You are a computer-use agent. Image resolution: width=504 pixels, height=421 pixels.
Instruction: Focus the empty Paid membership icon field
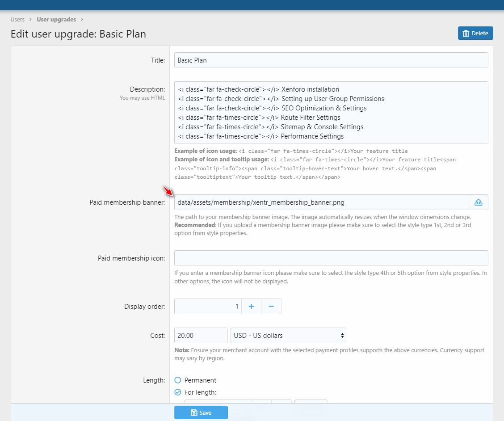[x=331, y=258]
